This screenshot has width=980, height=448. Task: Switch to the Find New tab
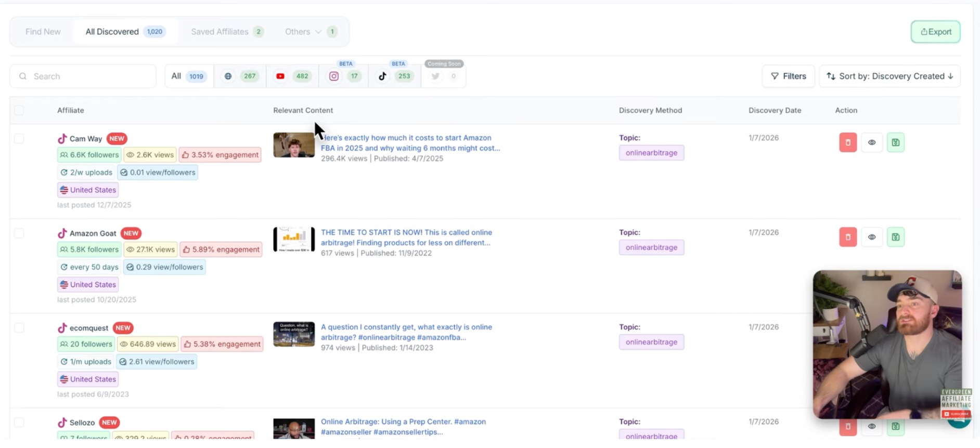pyautogui.click(x=43, y=32)
